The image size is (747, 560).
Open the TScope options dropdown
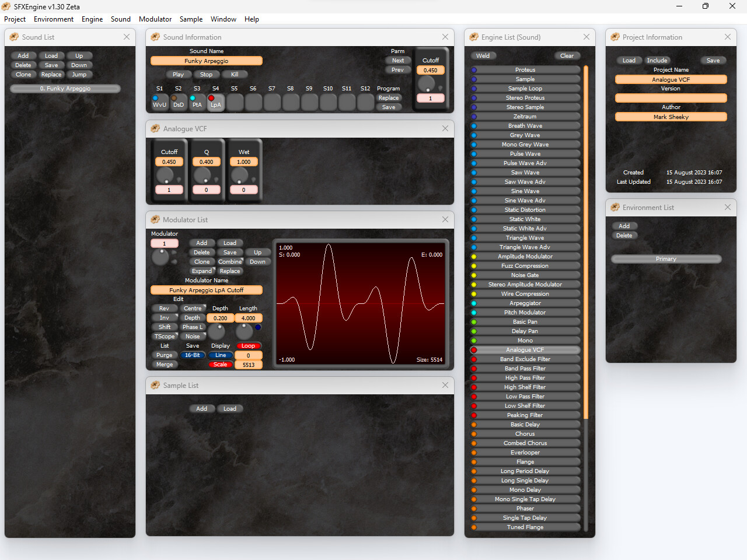[x=165, y=336]
